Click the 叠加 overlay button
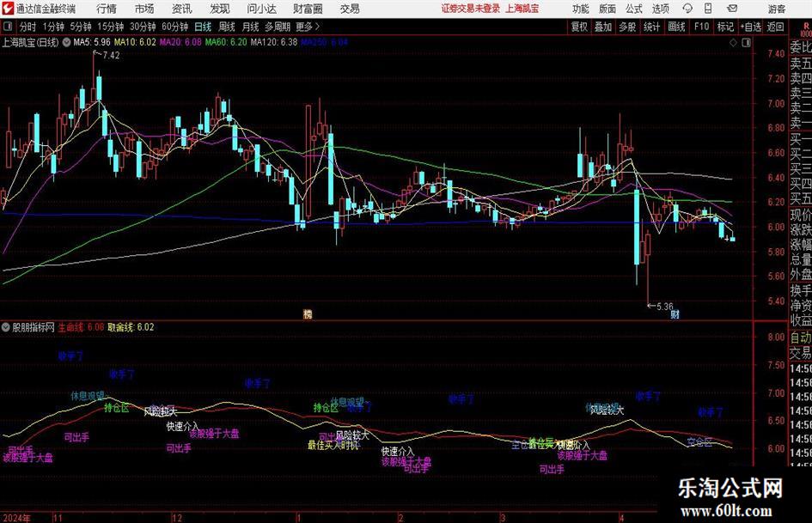 (x=603, y=27)
